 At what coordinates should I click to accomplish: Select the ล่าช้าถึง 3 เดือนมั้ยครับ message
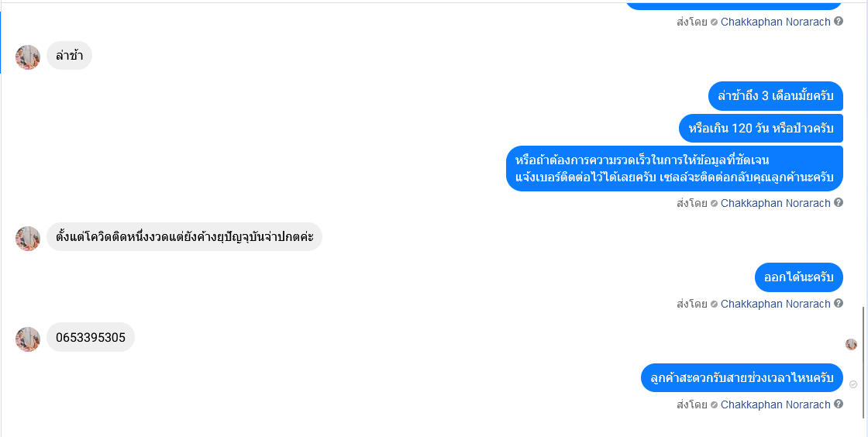pos(776,96)
